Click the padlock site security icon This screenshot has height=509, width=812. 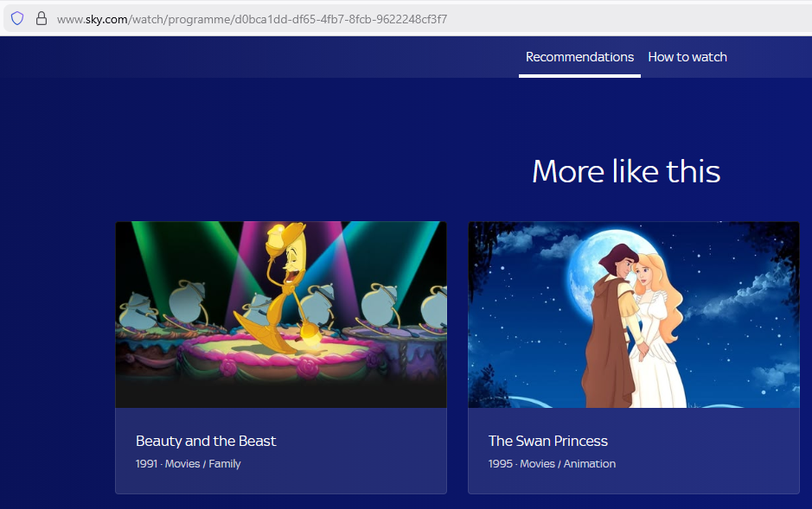click(x=41, y=18)
